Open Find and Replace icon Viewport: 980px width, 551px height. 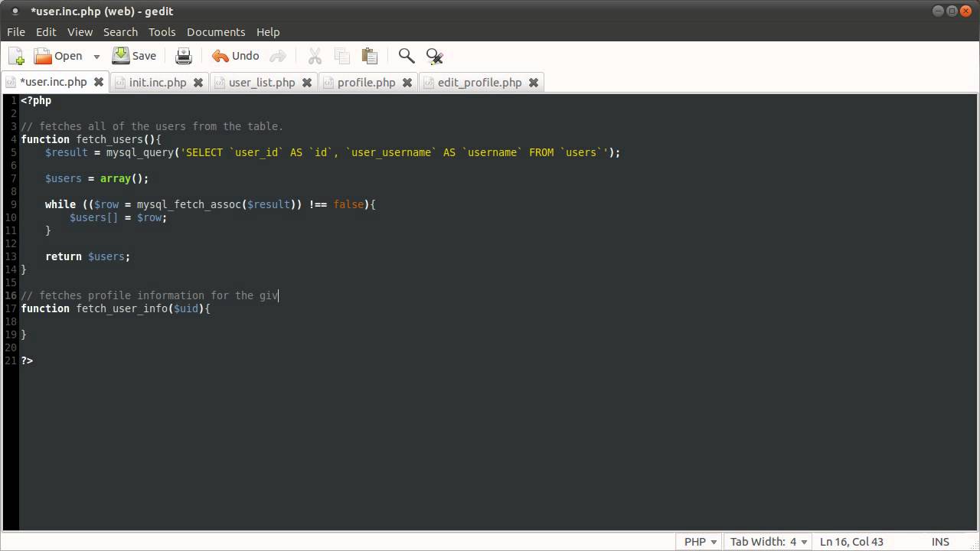point(434,56)
